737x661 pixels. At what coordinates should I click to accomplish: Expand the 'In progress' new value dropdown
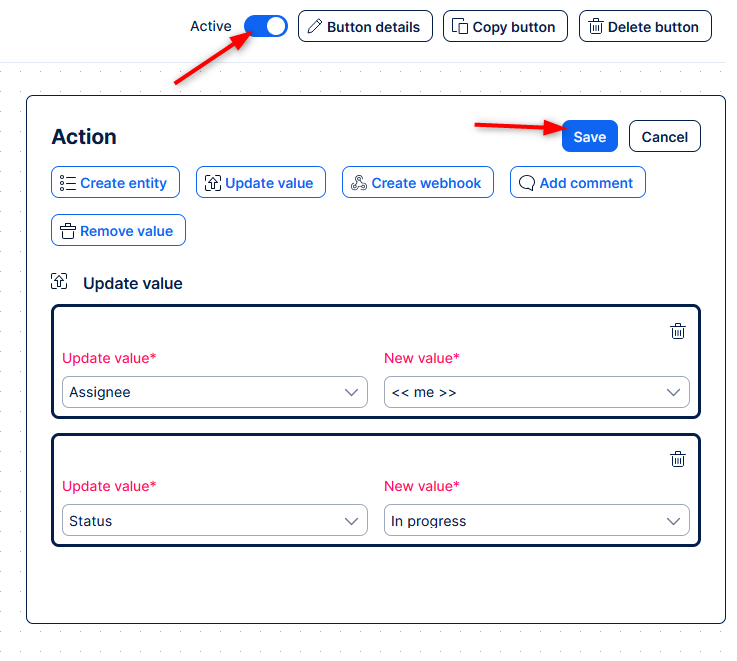[x=536, y=521]
